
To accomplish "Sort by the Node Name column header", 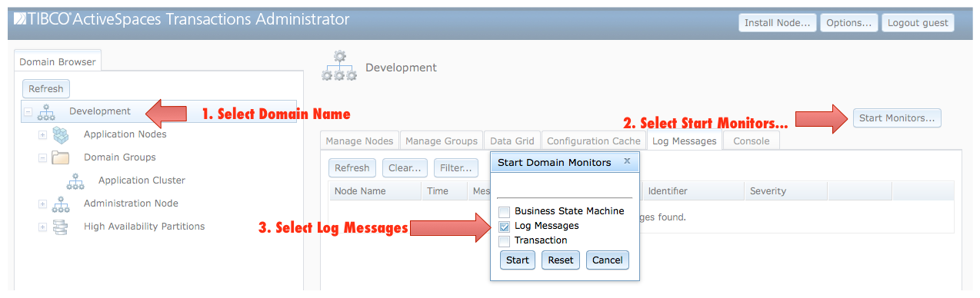I will click(x=375, y=191).
